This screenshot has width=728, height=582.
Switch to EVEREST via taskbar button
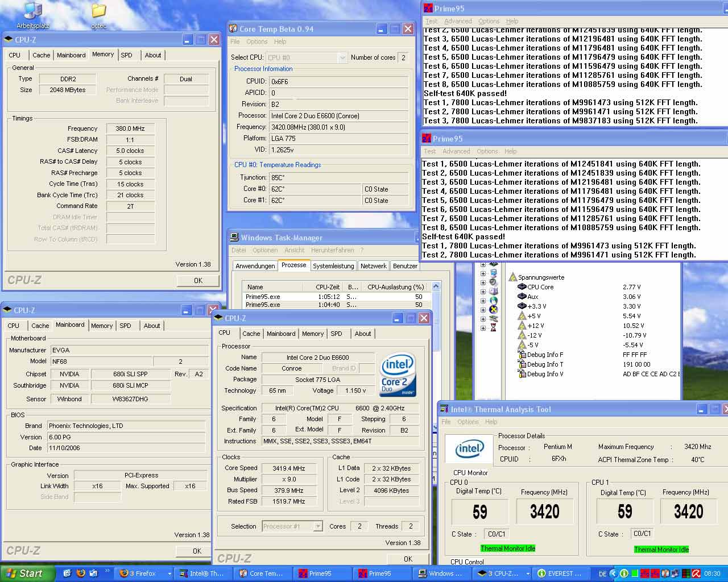[x=562, y=574]
